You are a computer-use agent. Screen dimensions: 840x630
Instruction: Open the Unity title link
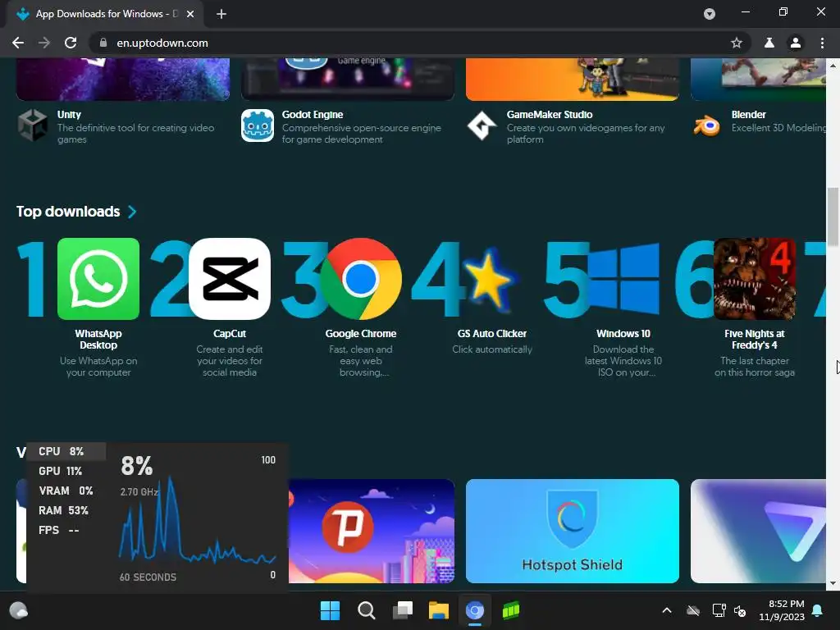pyautogui.click(x=69, y=115)
